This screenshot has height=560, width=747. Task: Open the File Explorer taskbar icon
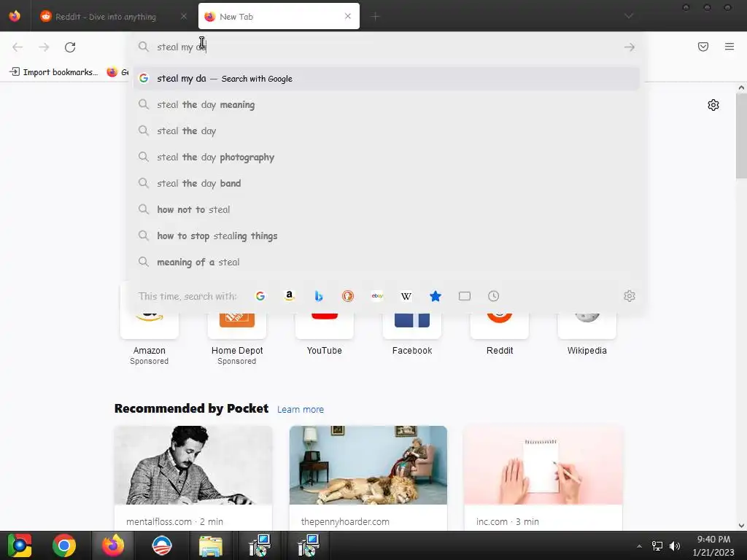click(210, 545)
